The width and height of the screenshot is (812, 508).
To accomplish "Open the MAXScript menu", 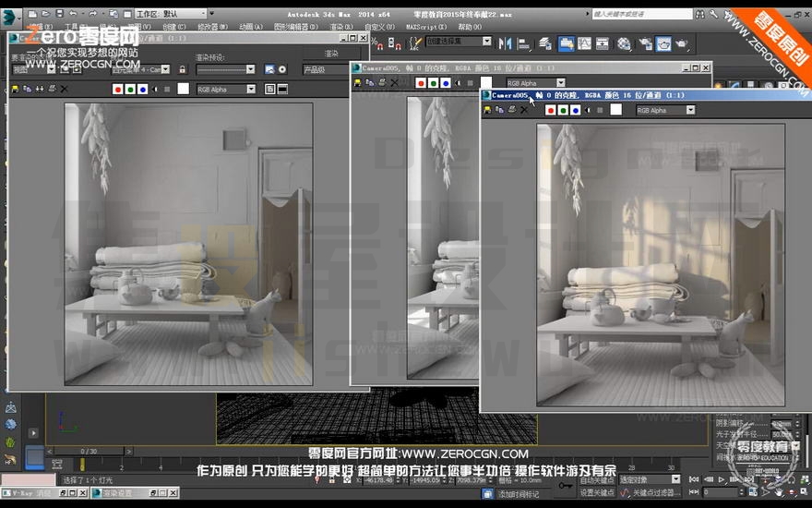I will [425, 27].
